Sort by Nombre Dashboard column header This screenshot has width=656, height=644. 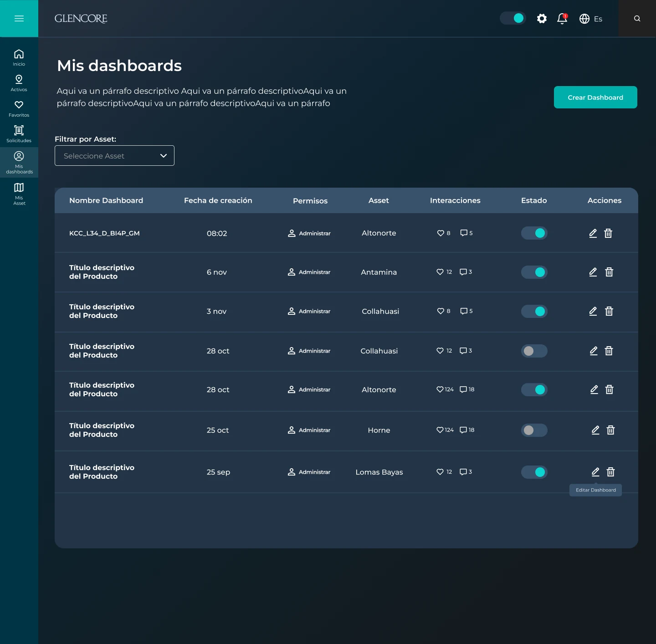click(106, 200)
